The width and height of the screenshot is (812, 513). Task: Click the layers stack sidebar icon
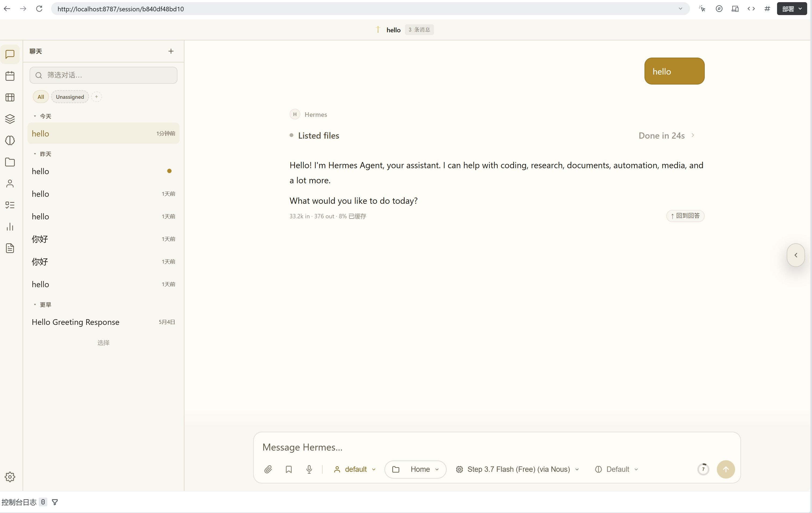pyautogui.click(x=10, y=119)
